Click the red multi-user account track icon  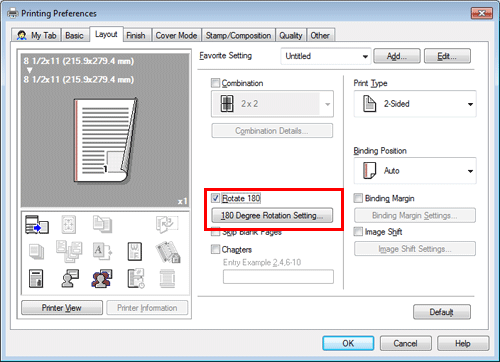coord(102,278)
